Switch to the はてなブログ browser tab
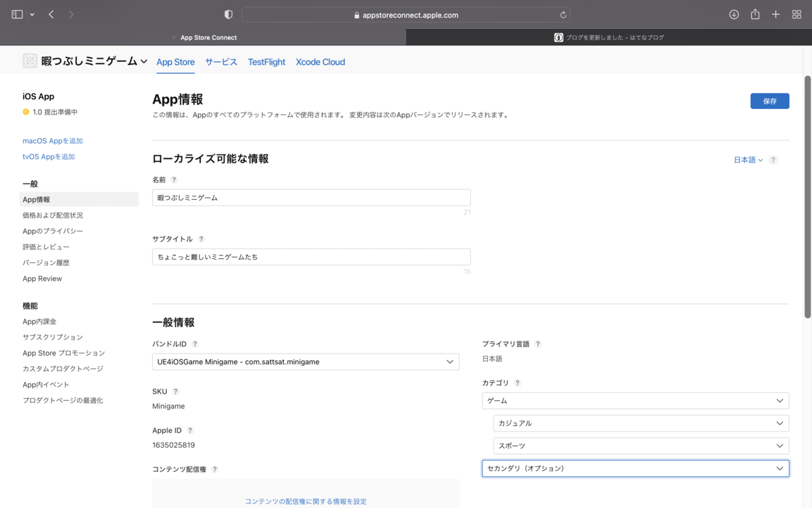The image size is (812, 508). point(609,37)
